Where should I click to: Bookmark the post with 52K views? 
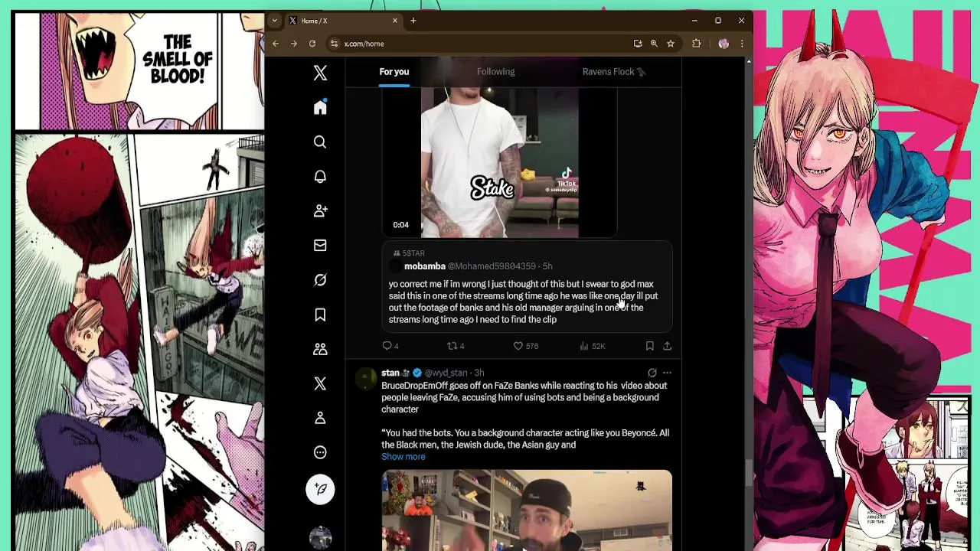click(649, 346)
